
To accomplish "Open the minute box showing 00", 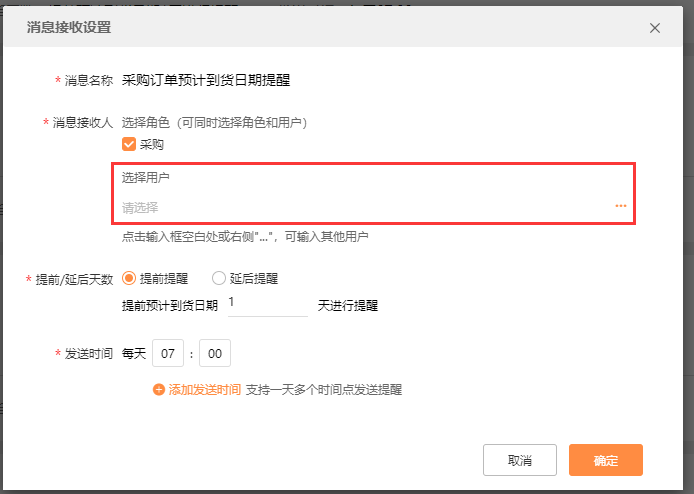I will (x=215, y=354).
